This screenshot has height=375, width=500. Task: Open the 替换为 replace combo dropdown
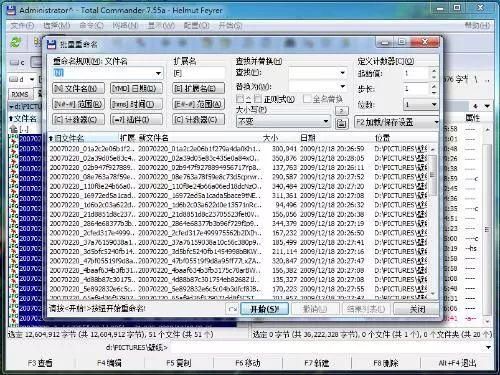(342, 86)
